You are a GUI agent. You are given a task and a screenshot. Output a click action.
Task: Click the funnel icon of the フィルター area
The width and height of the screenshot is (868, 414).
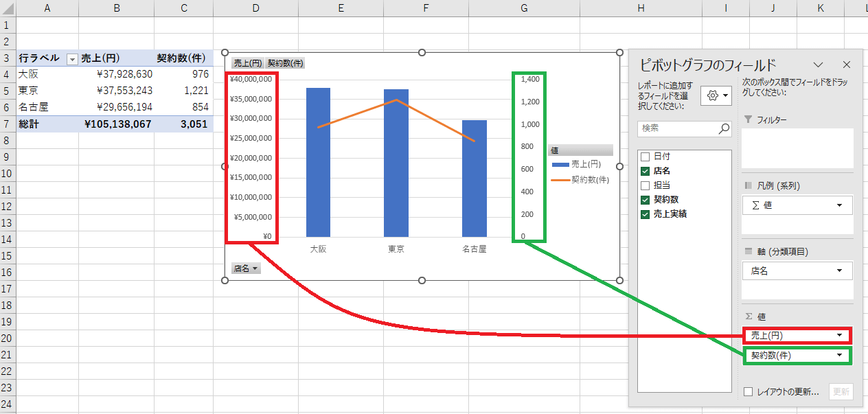tap(749, 119)
